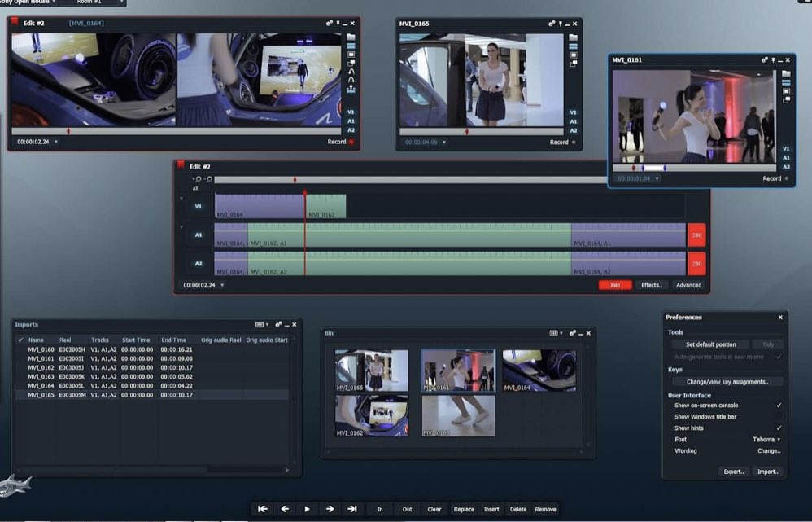Open settings cogs of the Imports panel
The height and width of the screenshot is (522, 812).
[278, 324]
